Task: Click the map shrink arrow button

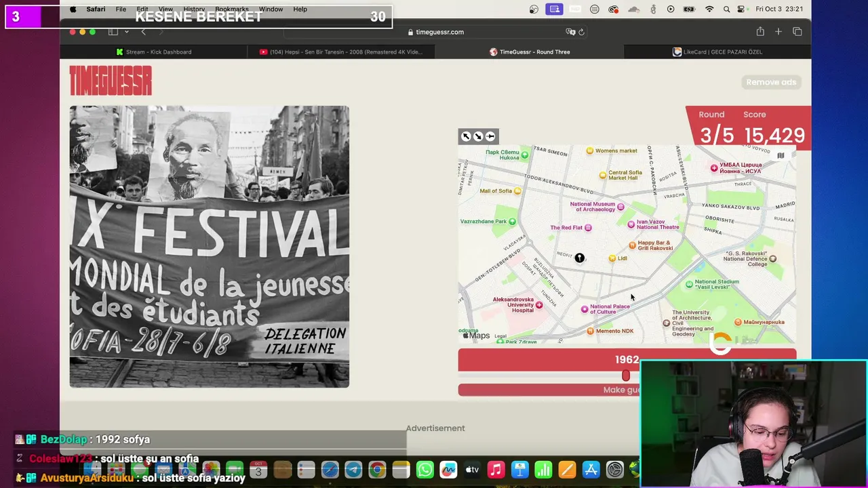Action: [466, 136]
